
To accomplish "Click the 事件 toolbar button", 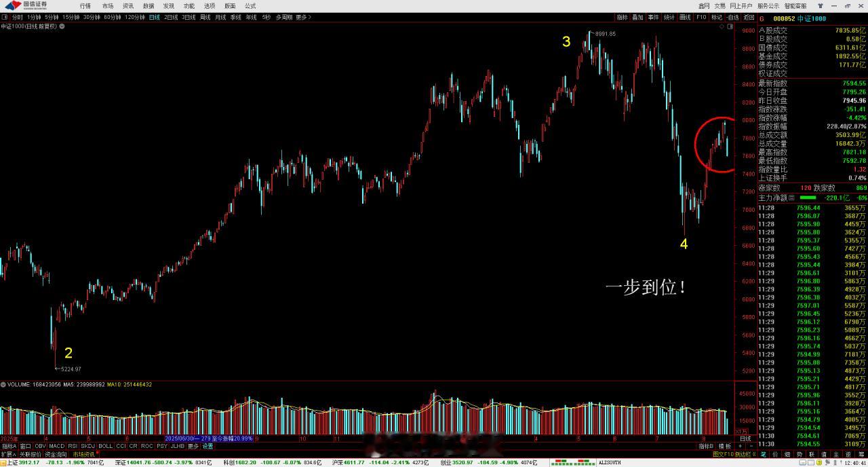I will click(x=653, y=17).
